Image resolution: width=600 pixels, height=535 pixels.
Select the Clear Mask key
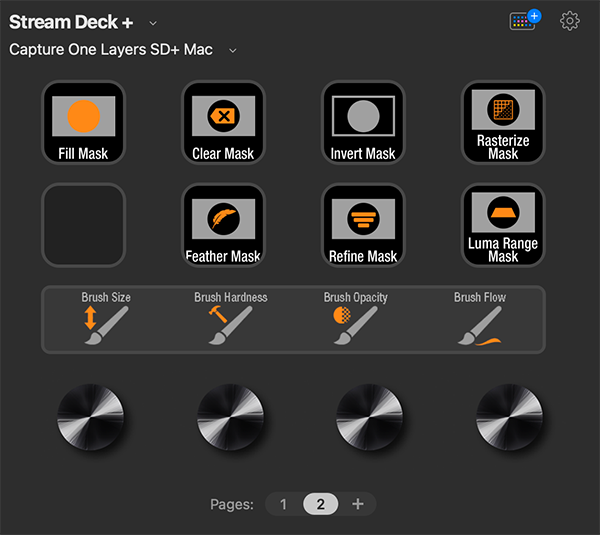pos(223,122)
